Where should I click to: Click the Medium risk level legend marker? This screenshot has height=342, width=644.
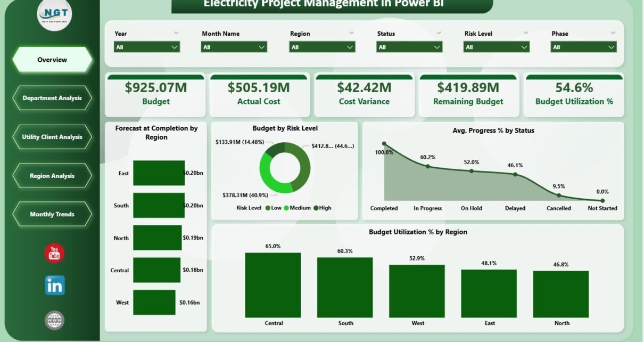pyautogui.click(x=286, y=208)
